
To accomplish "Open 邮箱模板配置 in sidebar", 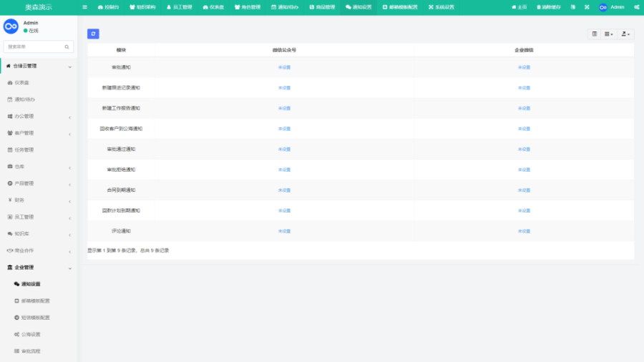I will [35, 301].
